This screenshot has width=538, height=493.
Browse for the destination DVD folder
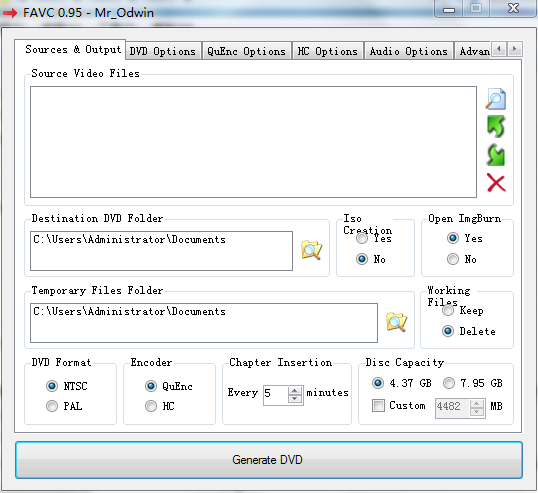pos(311,250)
